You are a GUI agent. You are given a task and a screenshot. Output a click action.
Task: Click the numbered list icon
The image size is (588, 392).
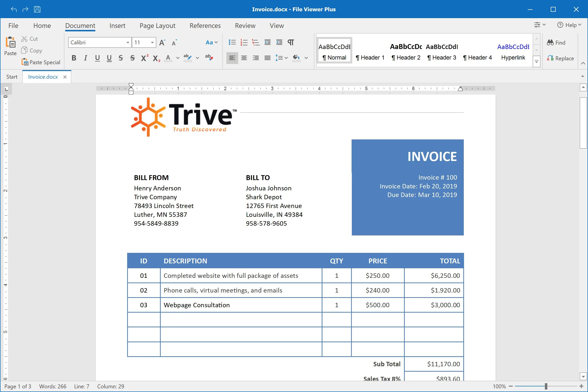click(x=244, y=42)
